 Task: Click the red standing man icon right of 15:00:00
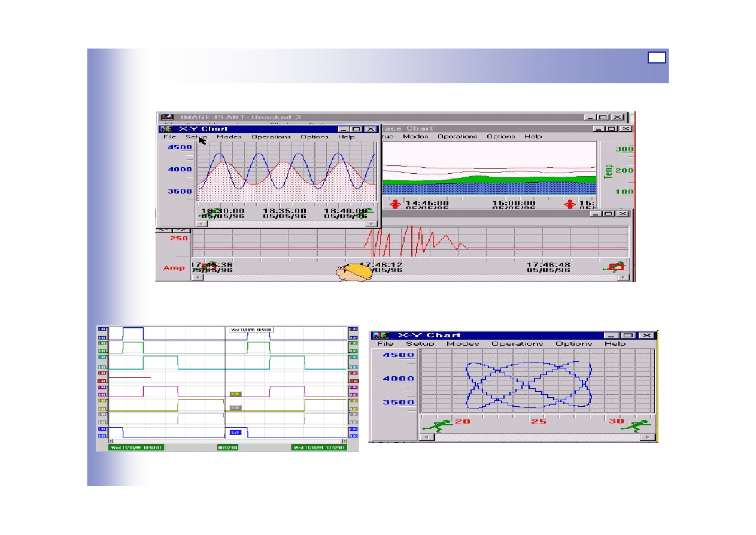coord(569,204)
